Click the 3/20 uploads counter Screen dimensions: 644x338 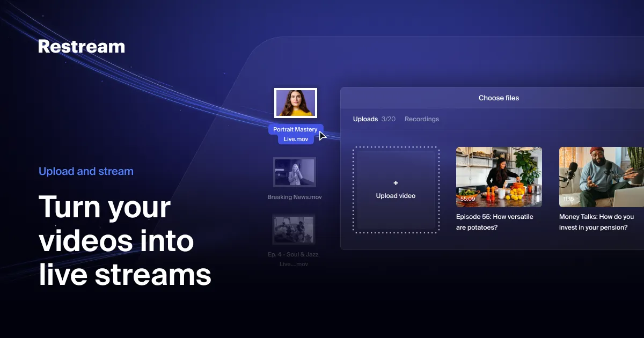[389, 119]
